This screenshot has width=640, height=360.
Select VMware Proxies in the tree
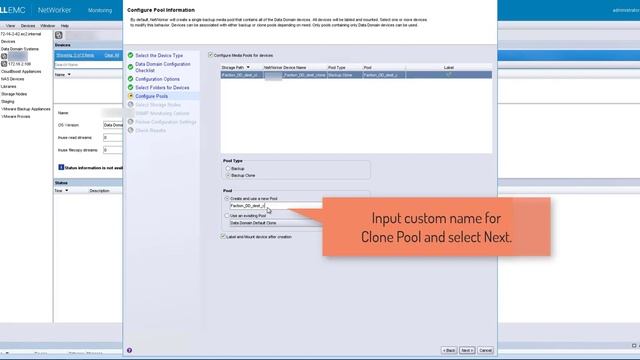click(16, 116)
